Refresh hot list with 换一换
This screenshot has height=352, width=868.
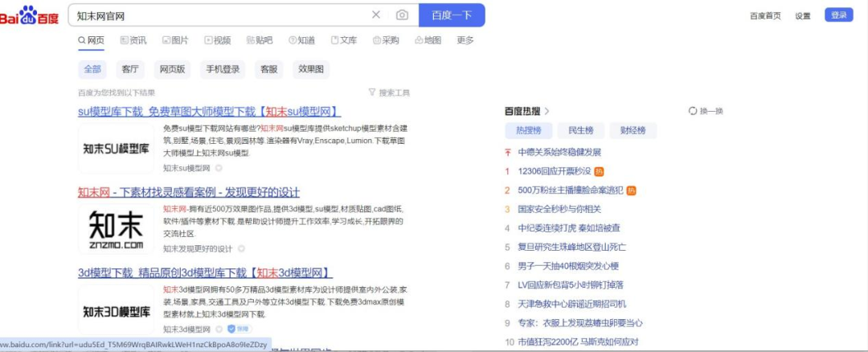706,111
